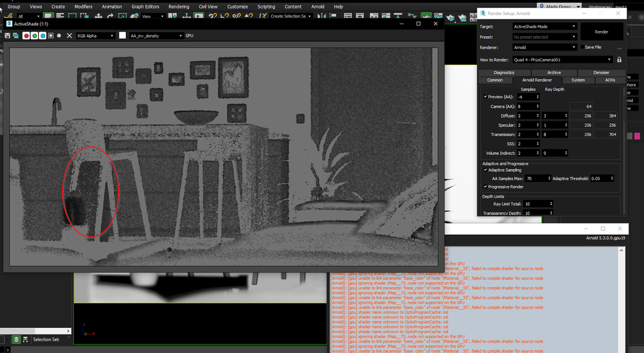Toggle the blue channel button
644x353 pixels.
43,35
